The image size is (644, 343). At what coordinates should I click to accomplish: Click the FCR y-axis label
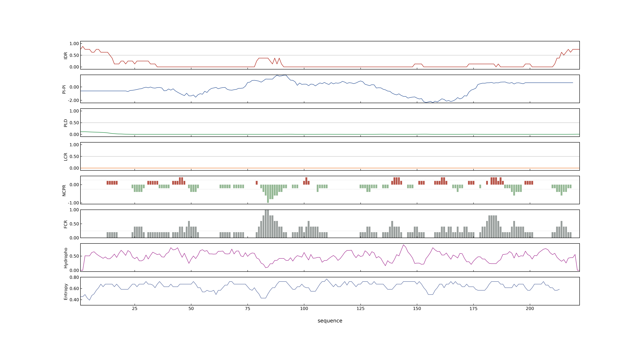pos(66,224)
